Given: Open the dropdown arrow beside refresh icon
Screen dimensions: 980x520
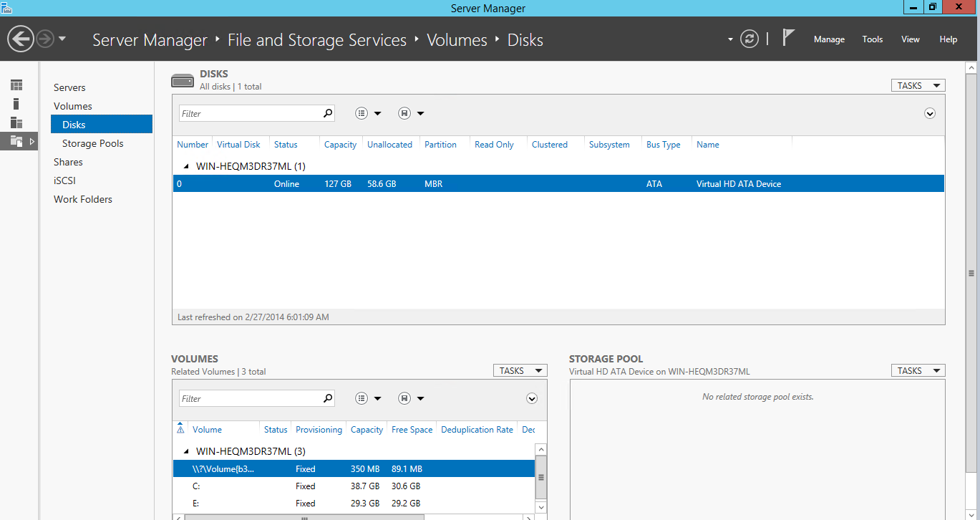Looking at the screenshot, I should tap(731, 39).
